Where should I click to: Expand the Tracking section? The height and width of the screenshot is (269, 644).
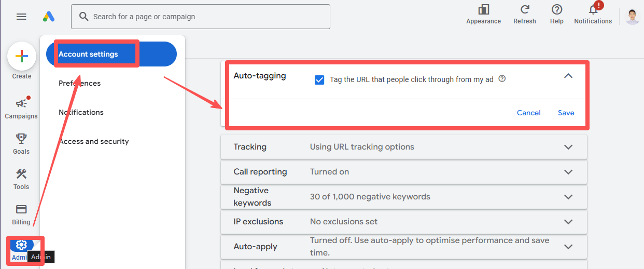(x=568, y=147)
